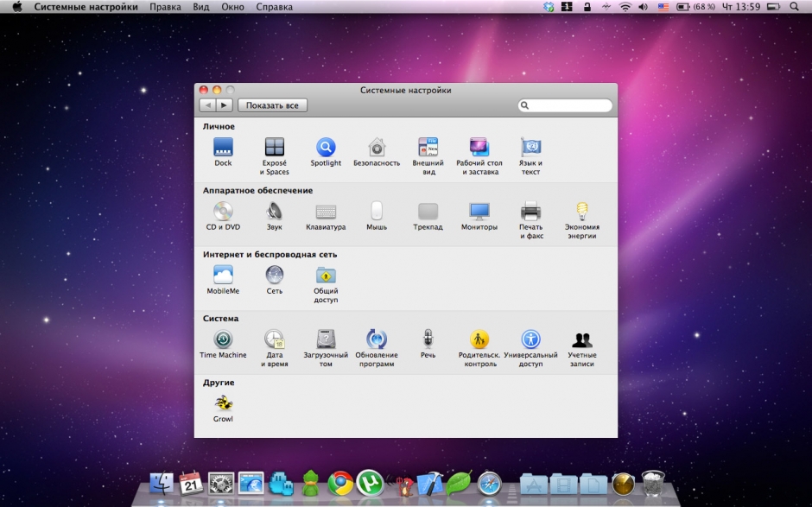Open the Справка menu
This screenshot has height=507, width=812.
275,7
